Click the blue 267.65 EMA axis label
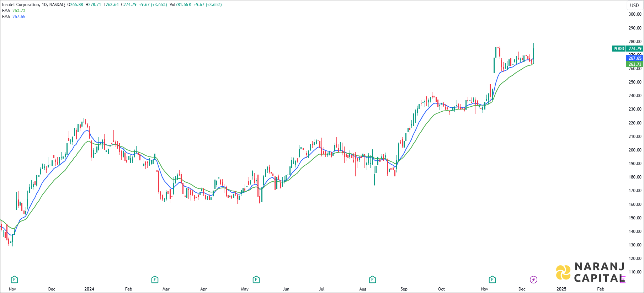This screenshot has width=644, height=293. click(635, 58)
